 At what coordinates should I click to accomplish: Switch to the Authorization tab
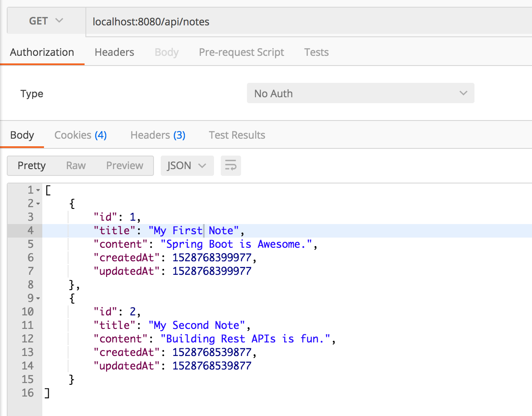pos(42,52)
